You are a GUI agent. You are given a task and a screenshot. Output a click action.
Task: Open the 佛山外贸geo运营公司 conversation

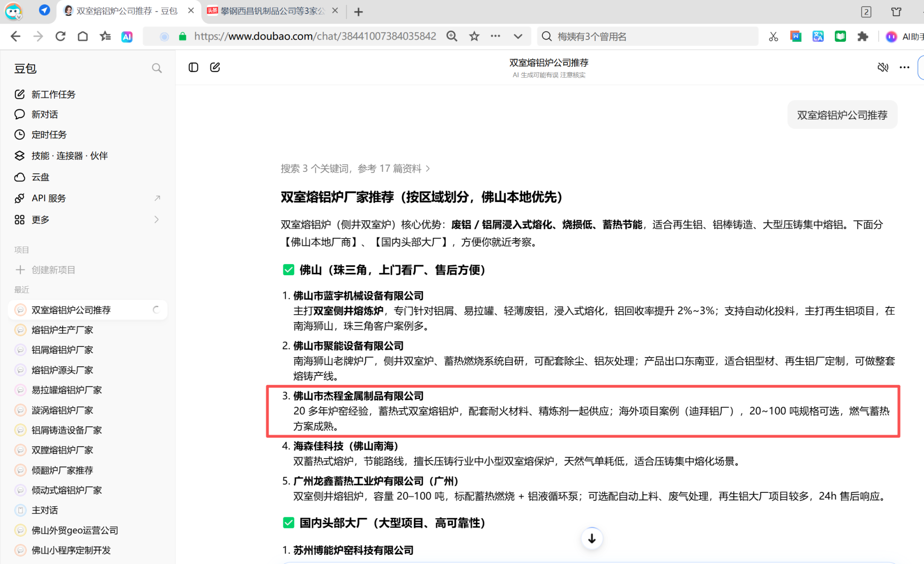(88, 530)
